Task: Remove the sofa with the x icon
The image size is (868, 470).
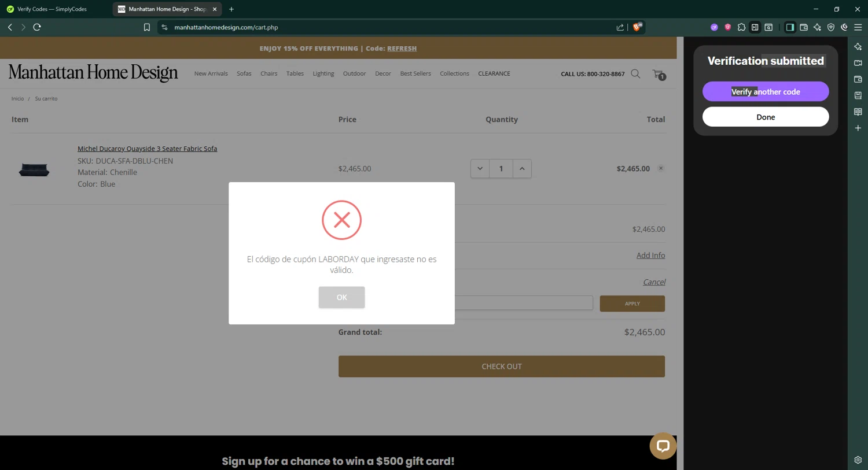Action: (x=661, y=168)
